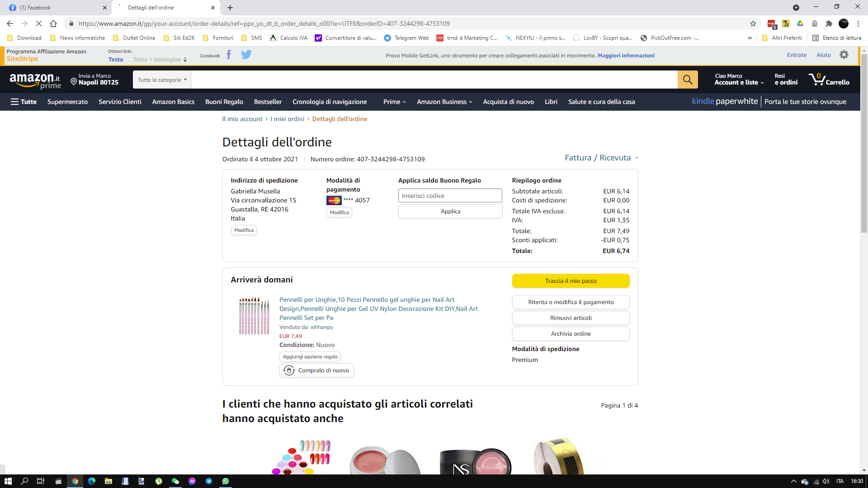Open the Prime navigation menu
This screenshot has width=868, height=488.
(394, 102)
